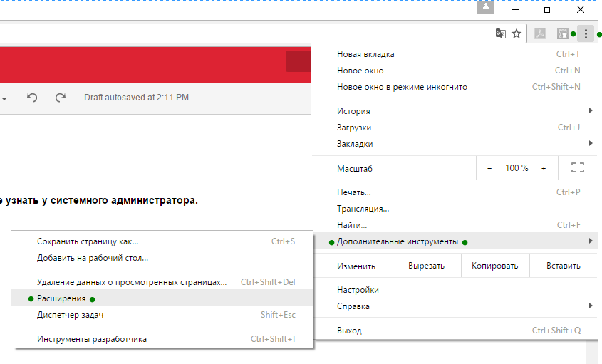Image resolution: width=602 pixels, height=364 pixels.
Task: Restore down the Chrome window
Action: click(x=548, y=9)
